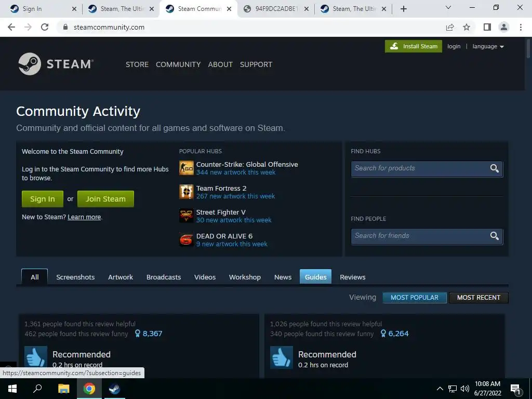
Task: Open File Explorer from the taskbar
Action: click(x=63, y=389)
